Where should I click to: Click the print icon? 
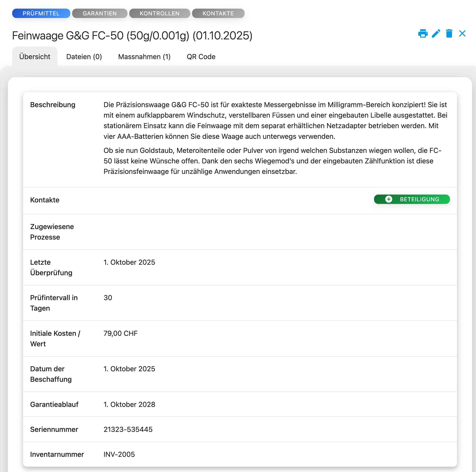point(423,34)
